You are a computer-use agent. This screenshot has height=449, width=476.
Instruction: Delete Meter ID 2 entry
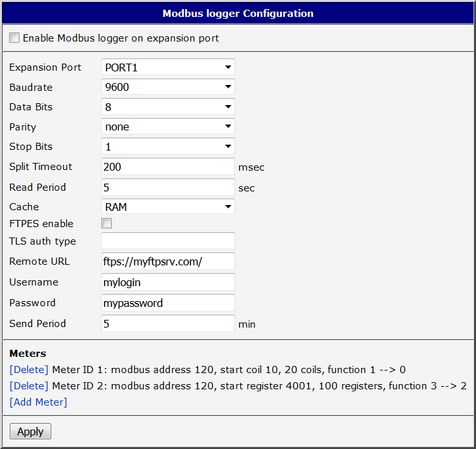tap(29, 386)
